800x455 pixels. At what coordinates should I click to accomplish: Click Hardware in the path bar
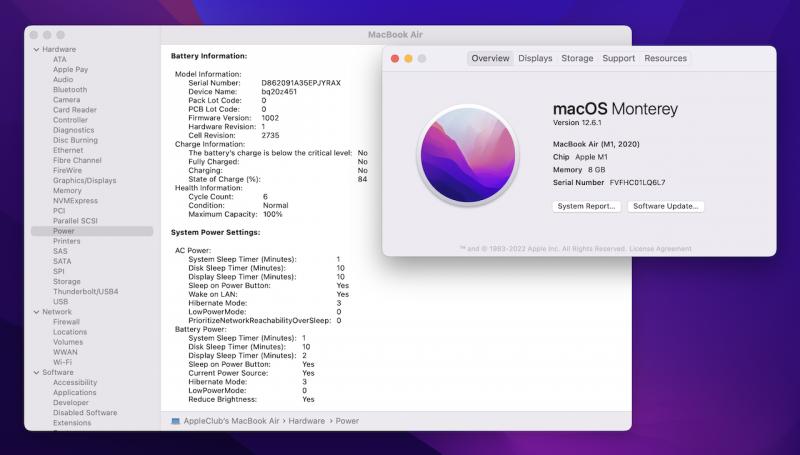[307, 421]
